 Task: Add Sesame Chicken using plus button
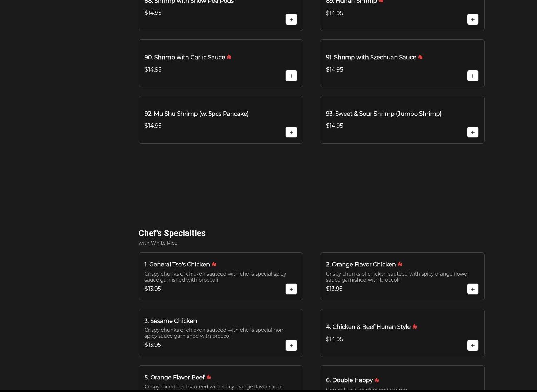291,346
